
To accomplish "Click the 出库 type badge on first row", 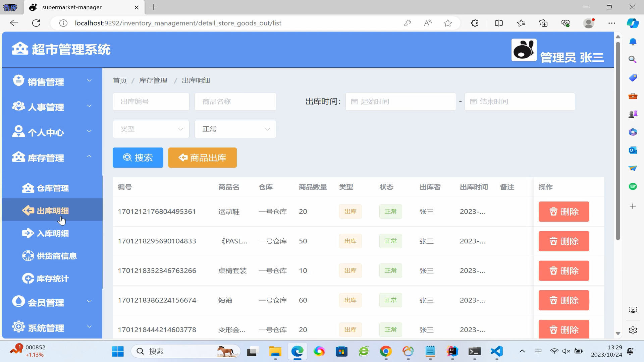I will tap(350, 212).
